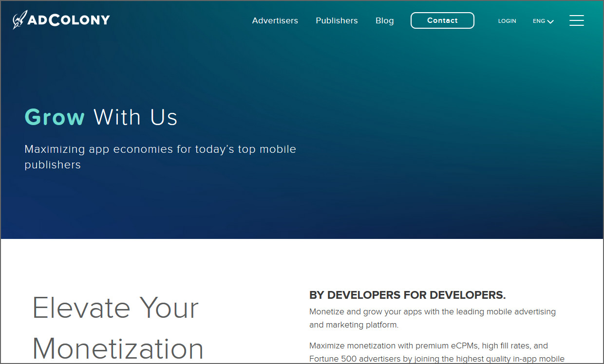Open the hamburger menu icon
Image resolution: width=604 pixels, height=364 pixels.
coord(576,20)
